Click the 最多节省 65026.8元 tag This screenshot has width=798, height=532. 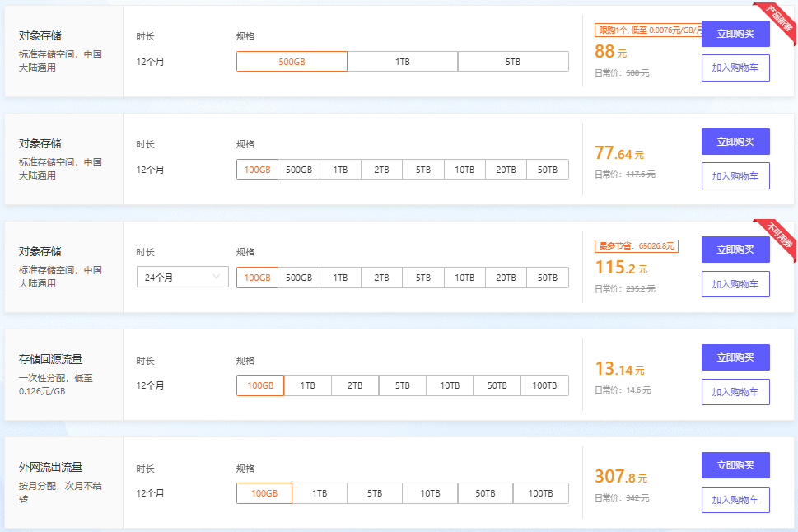[x=636, y=245]
